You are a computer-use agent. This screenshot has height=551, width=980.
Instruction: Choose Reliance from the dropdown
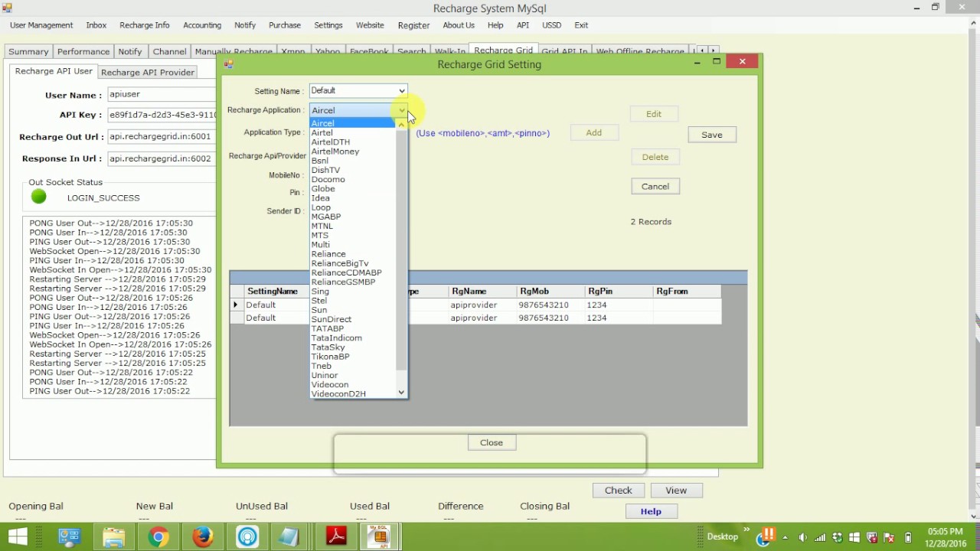coord(328,254)
